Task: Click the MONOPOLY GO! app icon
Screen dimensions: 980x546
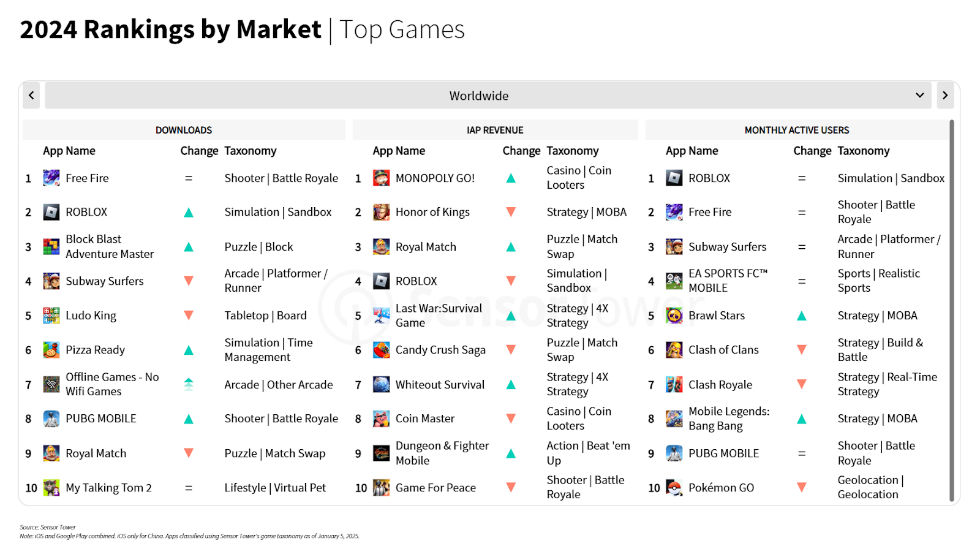Action: click(381, 178)
